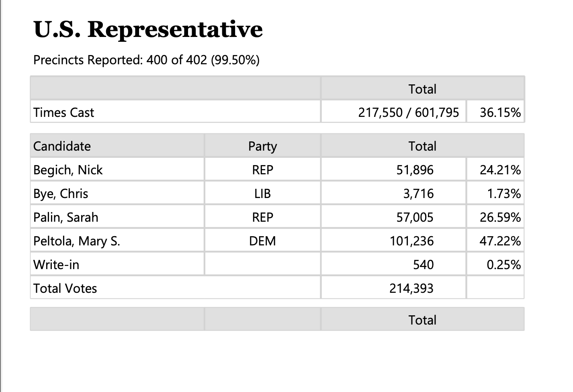Click the 101,236 vote count cell
The image size is (573, 392).
click(x=394, y=241)
